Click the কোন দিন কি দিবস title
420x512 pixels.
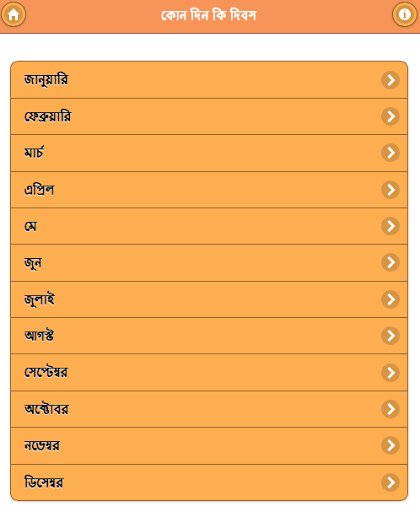[209, 15]
